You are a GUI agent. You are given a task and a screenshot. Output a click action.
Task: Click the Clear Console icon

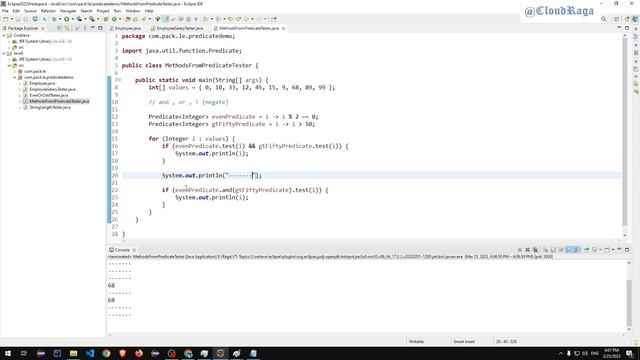point(545,250)
